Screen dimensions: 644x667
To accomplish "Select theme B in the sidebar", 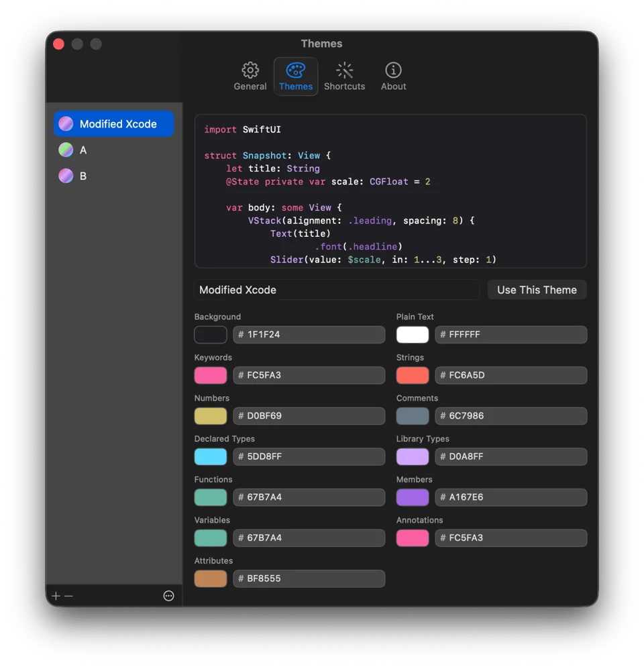I will pos(114,176).
